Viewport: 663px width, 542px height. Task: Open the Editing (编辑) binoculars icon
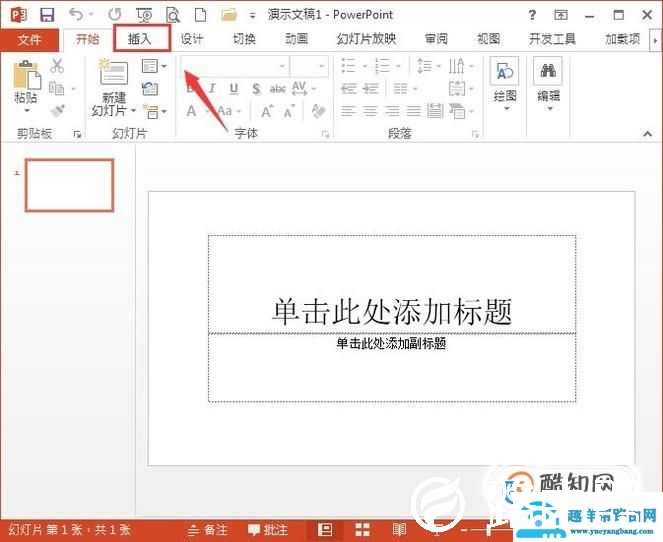tap(548, 71)
